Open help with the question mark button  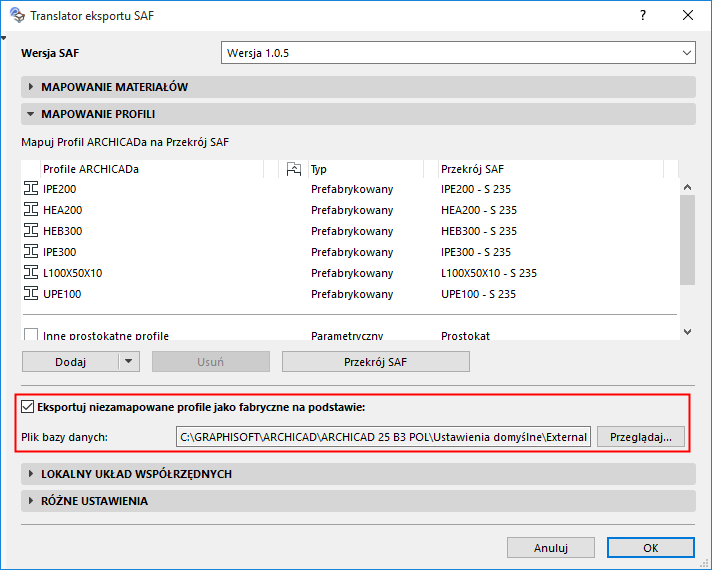click(643, 15)
